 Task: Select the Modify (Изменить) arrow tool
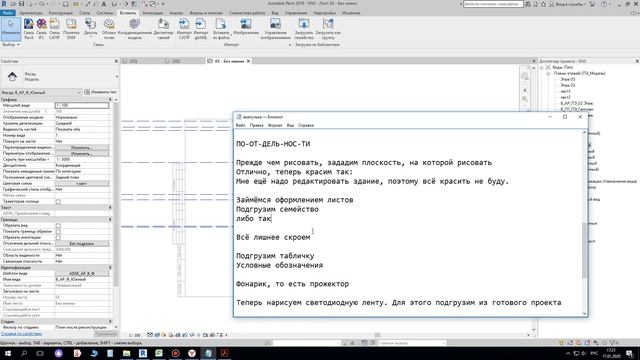[11, 29]
